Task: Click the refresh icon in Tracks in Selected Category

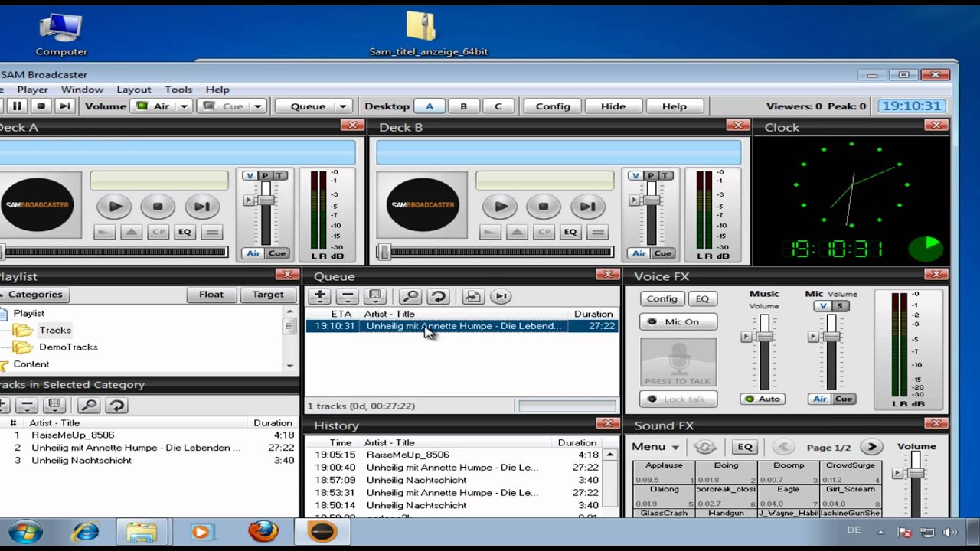Action: click(116, 405)
